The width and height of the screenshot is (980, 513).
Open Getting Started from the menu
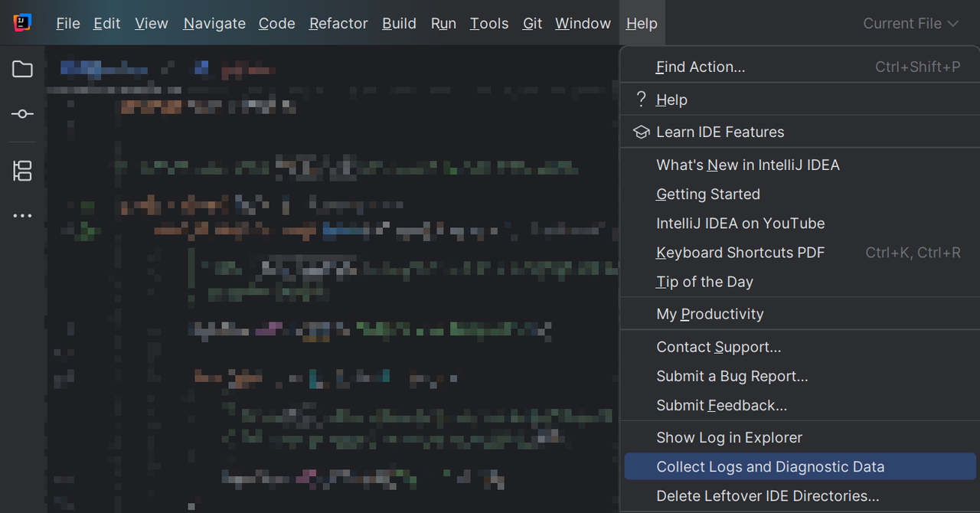point(798,194)
